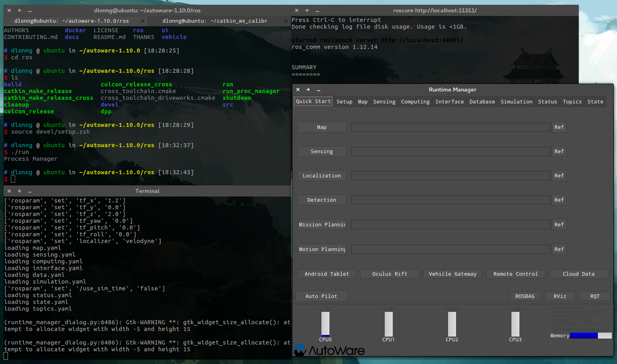The height and width of the screenshot is (364, 617).
Task: Launch RQT from Runtime Manager
Action: 595,296
